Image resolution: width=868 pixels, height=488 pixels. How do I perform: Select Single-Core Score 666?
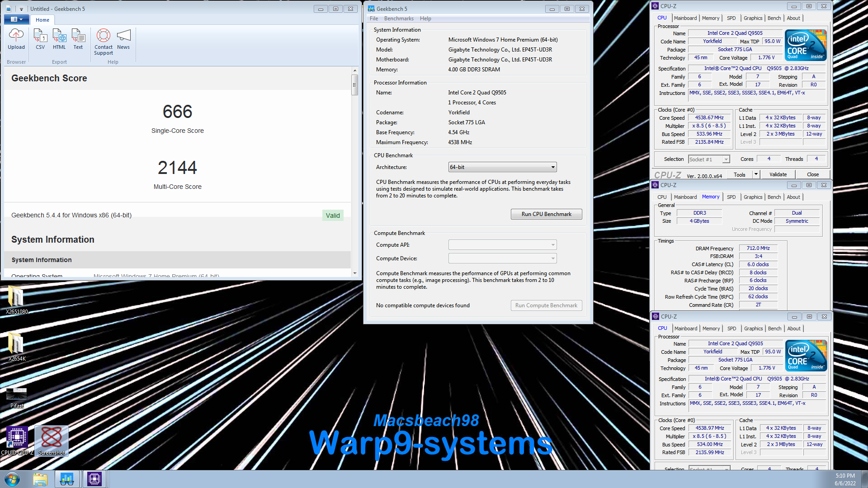(x=177, y=112)
